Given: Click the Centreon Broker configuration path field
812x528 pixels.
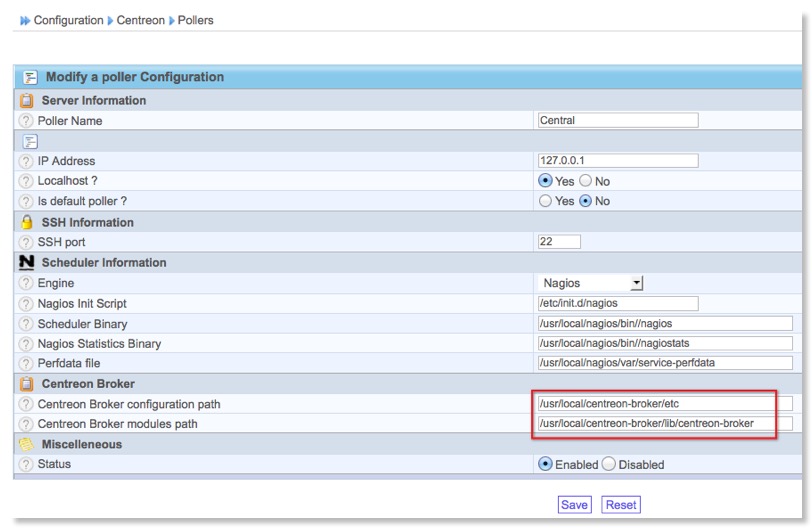Looking at the screenshot, I should [664, 404].
